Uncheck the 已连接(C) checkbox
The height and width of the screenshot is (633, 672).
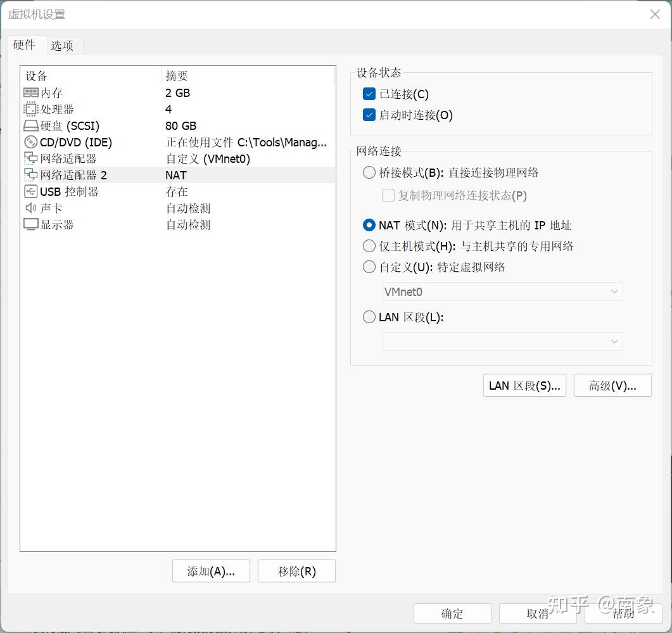coord(369,94)
